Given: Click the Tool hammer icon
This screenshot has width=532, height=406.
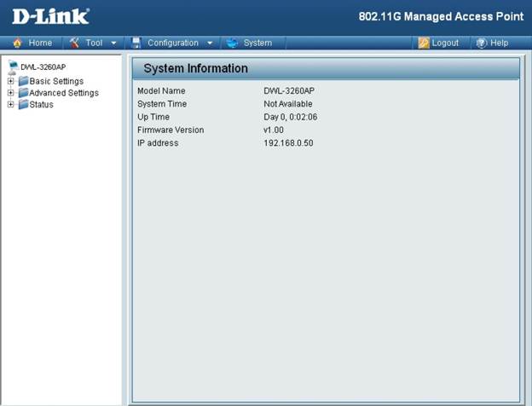Looking at the screenshot, I should [x=74, y=43].
